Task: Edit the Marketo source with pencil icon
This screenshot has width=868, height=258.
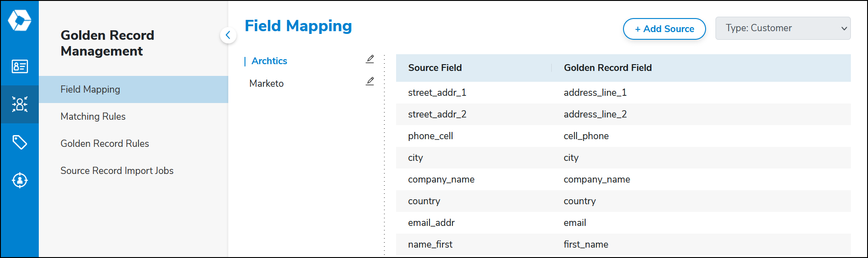Action: 370,81
